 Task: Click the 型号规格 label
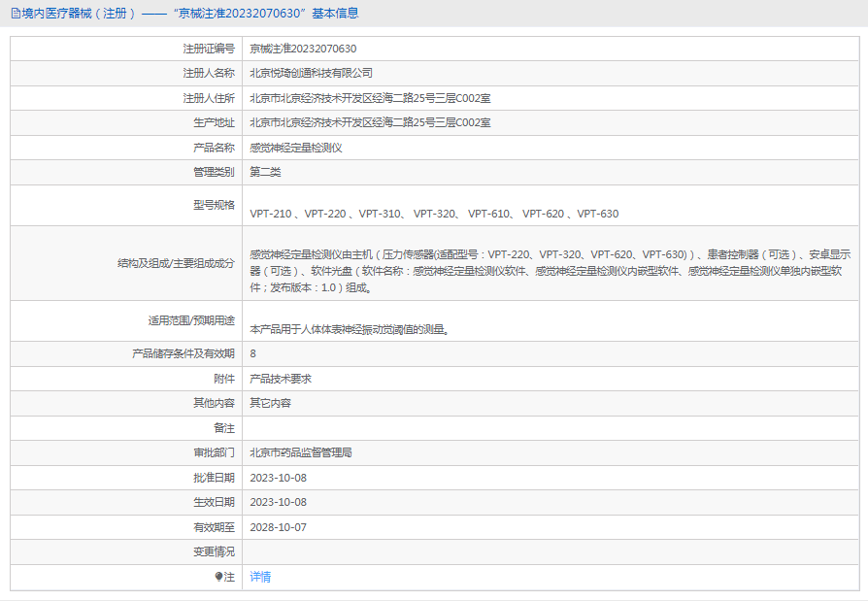point(214,205)
